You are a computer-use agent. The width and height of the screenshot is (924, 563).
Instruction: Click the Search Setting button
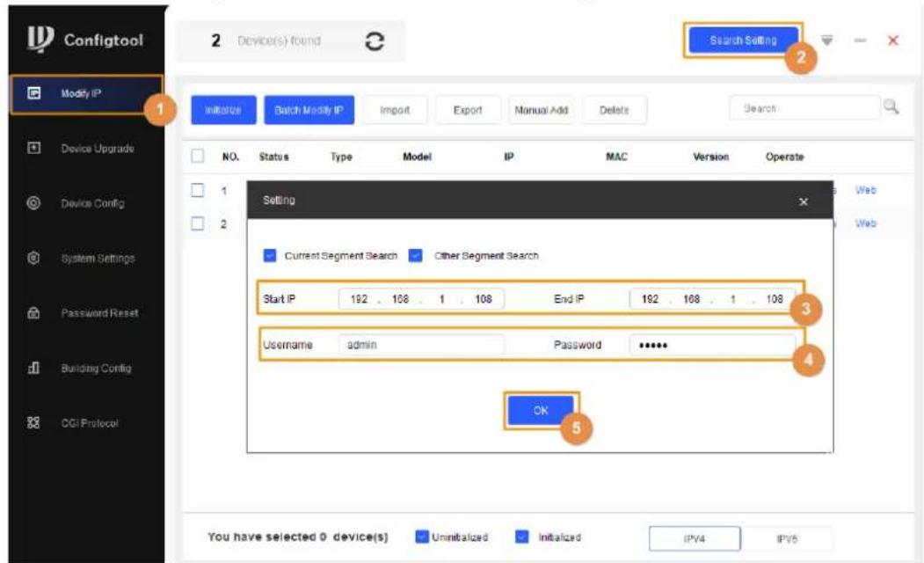coord(743,40)
